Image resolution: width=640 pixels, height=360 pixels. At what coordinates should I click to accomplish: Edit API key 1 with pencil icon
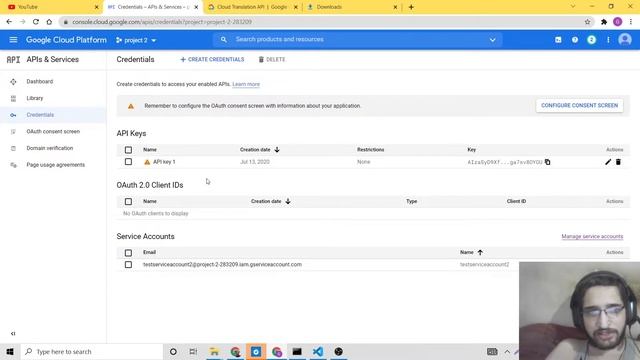(608, 162)
